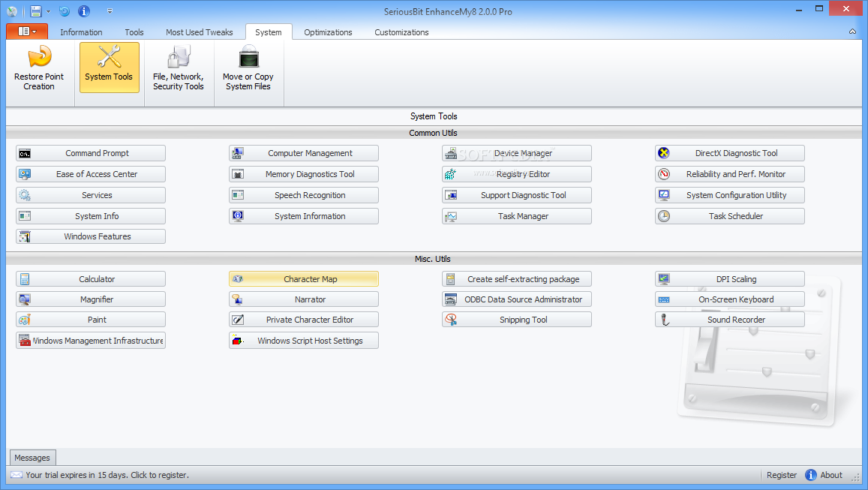Open the Messages tab at the bottom
The image size is (868, 490).
32,458
